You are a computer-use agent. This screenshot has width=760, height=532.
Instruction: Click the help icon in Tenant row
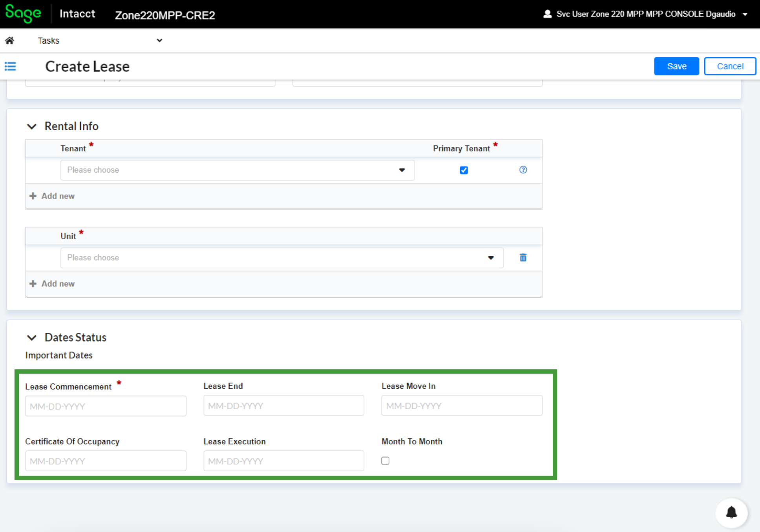click(523, 170)
